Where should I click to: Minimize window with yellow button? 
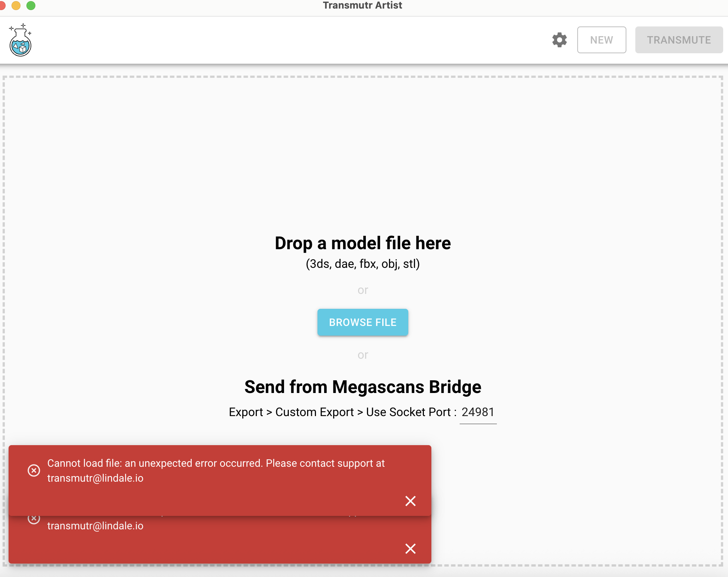[x=16, y=5]
